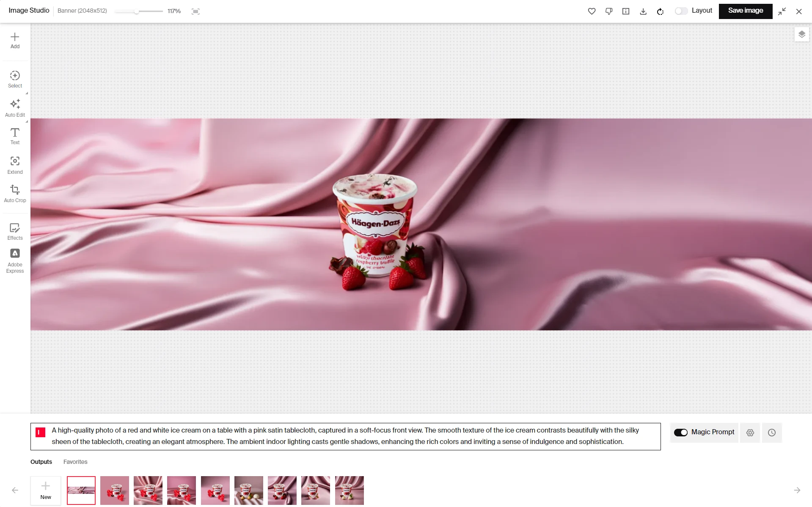Click the red icon in the prompt box
812x507 pixels.
tap(41, 432)
